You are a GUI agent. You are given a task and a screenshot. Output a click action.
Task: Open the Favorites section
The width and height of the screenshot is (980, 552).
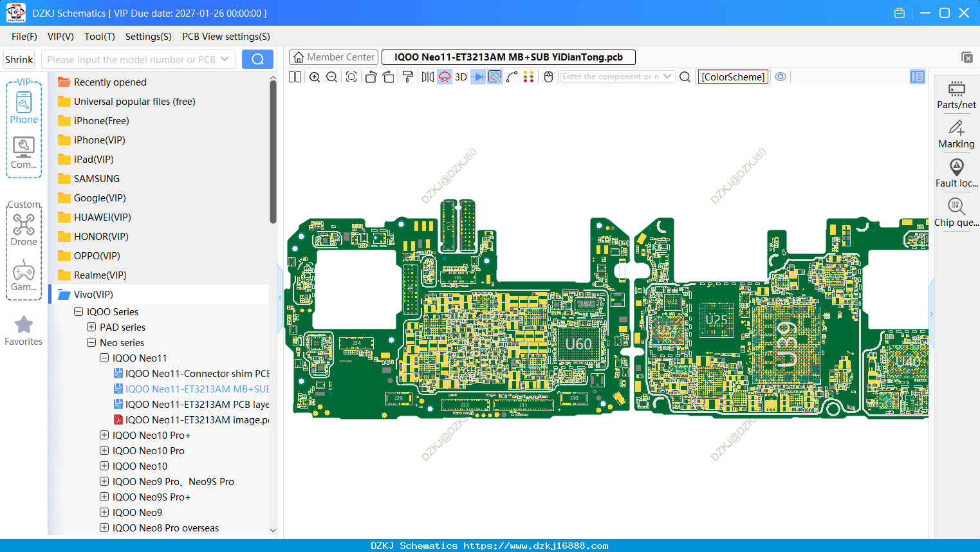24,331
